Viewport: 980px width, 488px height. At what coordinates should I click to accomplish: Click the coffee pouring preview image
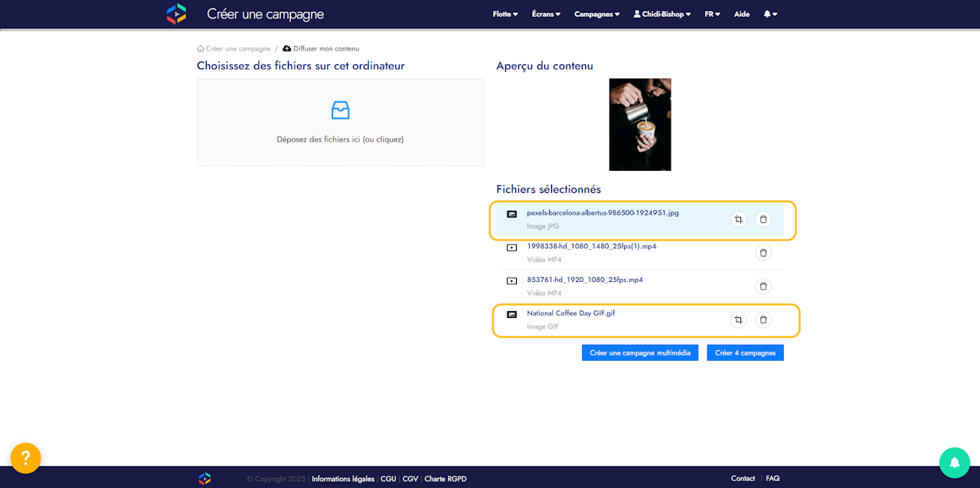pos(640,124)
